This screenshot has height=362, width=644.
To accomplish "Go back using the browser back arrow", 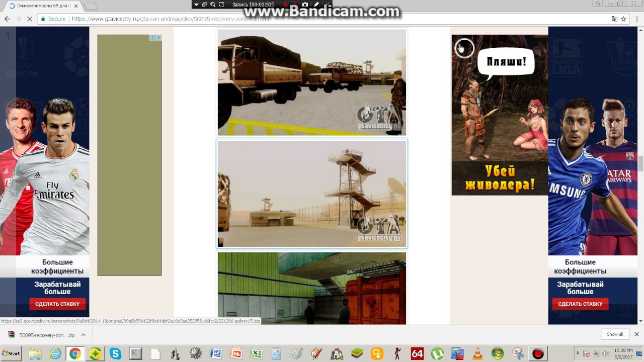I will [7, 19].
